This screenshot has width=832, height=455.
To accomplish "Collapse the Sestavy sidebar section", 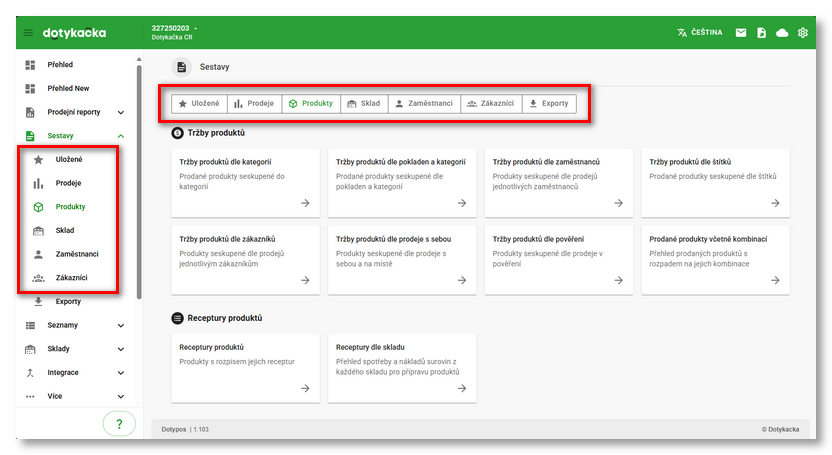I will pyautogui.click(x=121, y=136).
